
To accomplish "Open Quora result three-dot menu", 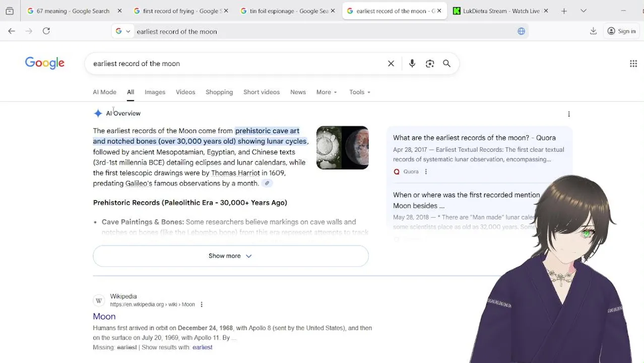I will point(426,172).
